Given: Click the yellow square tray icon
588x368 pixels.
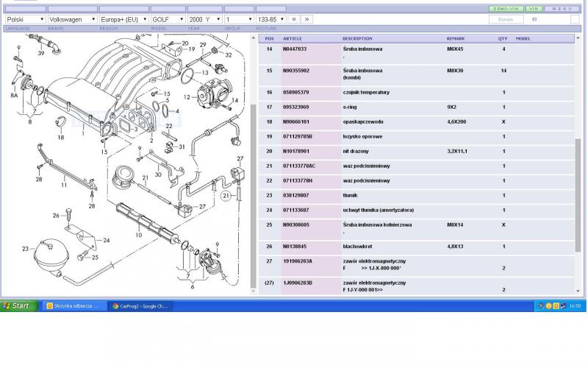Looking at the screenshot, I should 556,306.
